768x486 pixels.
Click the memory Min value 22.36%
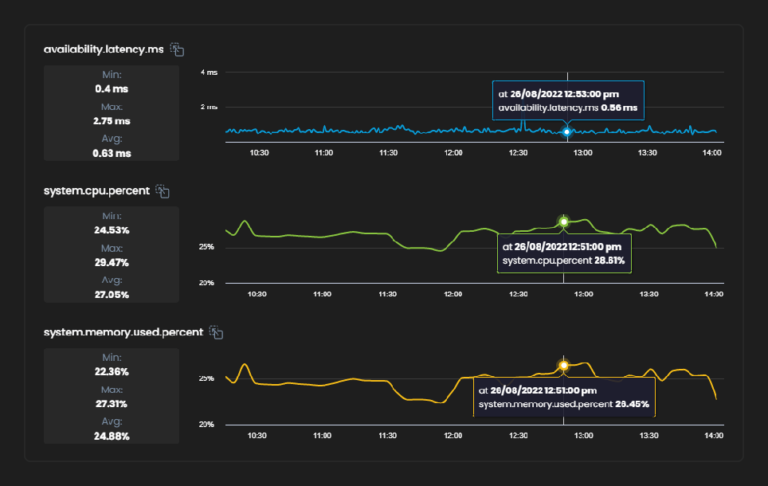[111, 371]
